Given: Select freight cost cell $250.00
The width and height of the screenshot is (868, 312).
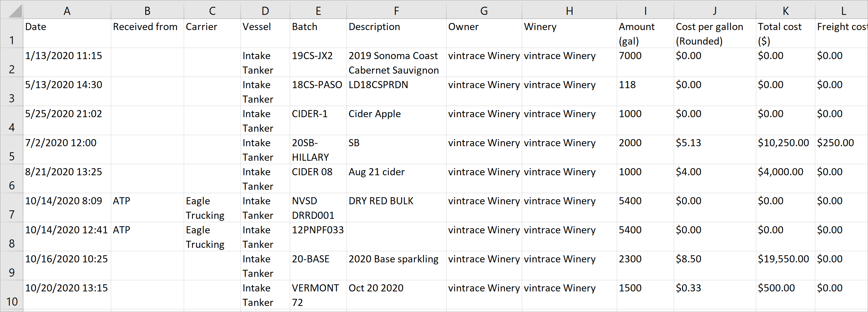Looking at the screenshot, I should coord(841,150).
